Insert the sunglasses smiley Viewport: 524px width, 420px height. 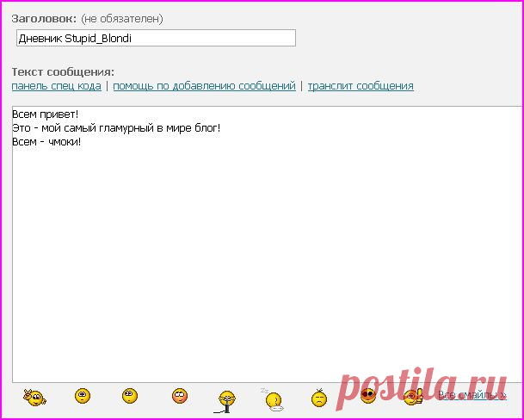[368, 396]
